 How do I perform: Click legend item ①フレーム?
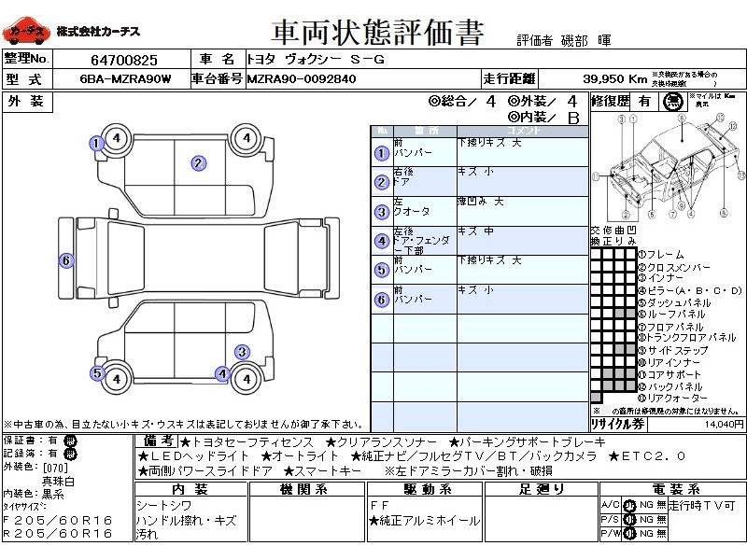(661, 255)
